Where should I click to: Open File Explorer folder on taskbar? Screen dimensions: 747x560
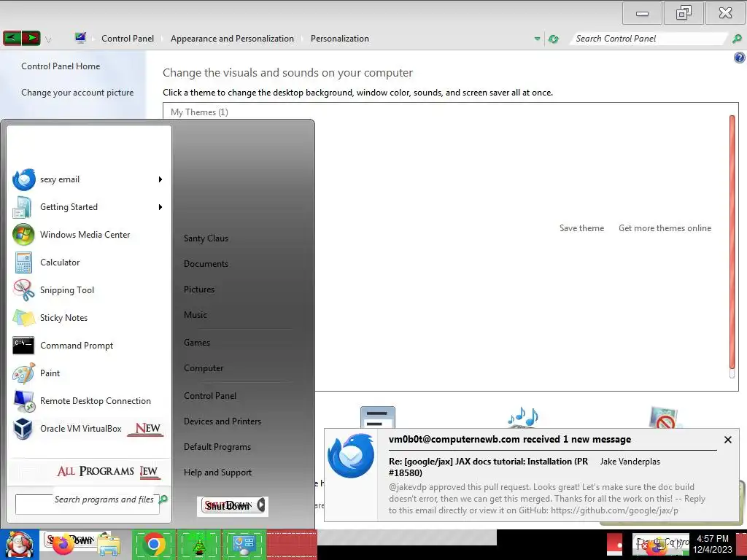tap(109, 545)
